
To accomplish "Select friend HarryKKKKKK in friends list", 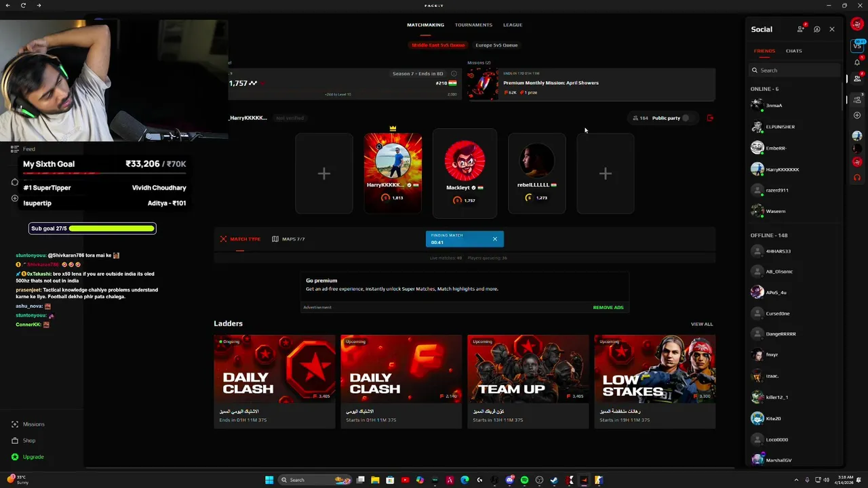I will tap(795, 169).
